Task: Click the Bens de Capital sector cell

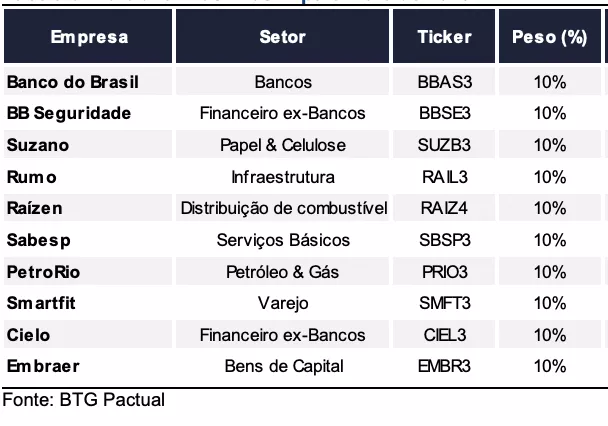Action: click(x=283, y=366)
